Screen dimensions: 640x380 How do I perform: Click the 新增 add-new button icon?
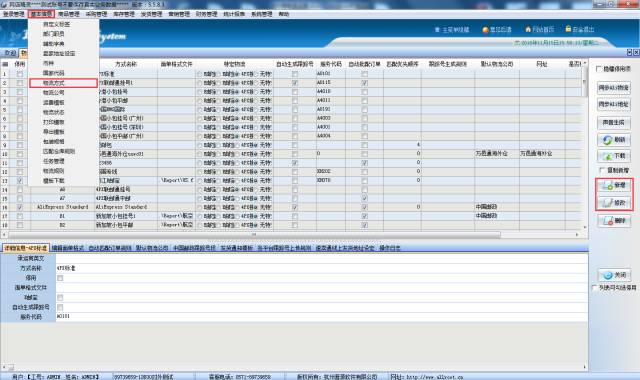tap(607, 186)
